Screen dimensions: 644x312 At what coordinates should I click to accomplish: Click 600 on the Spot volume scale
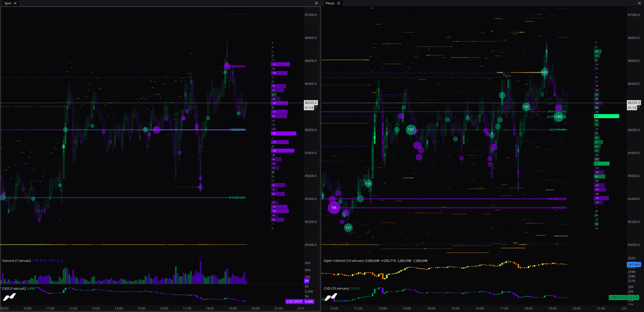tap(308, 263)
